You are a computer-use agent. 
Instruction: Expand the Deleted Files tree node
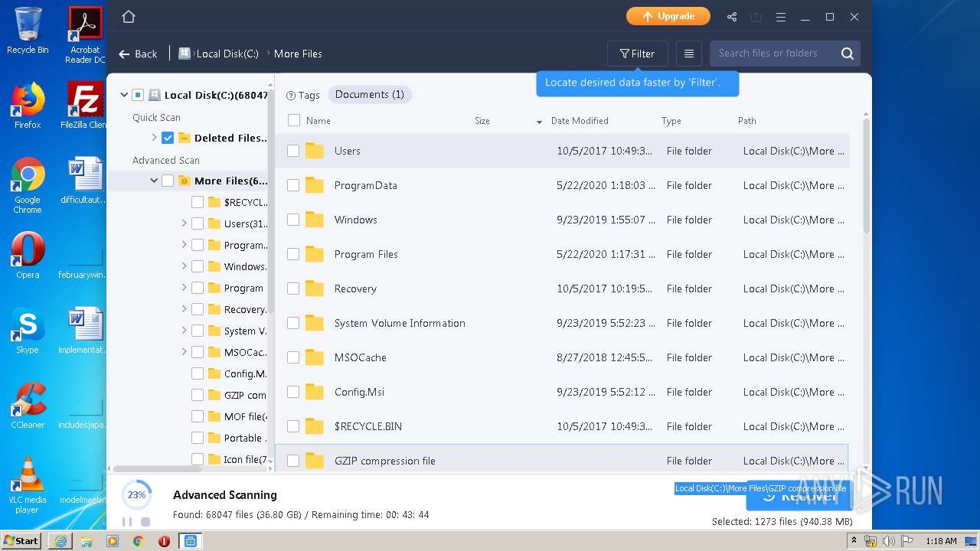(x=154, y=138)
